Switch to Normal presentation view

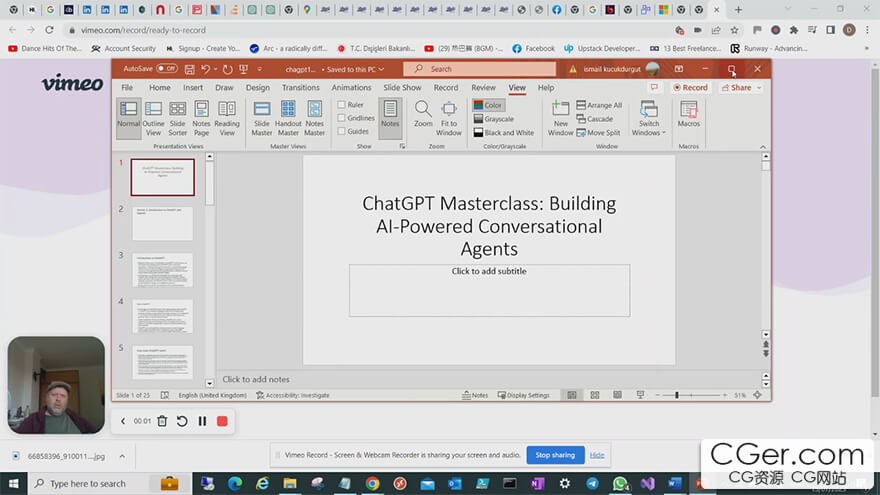click(129, 118)
